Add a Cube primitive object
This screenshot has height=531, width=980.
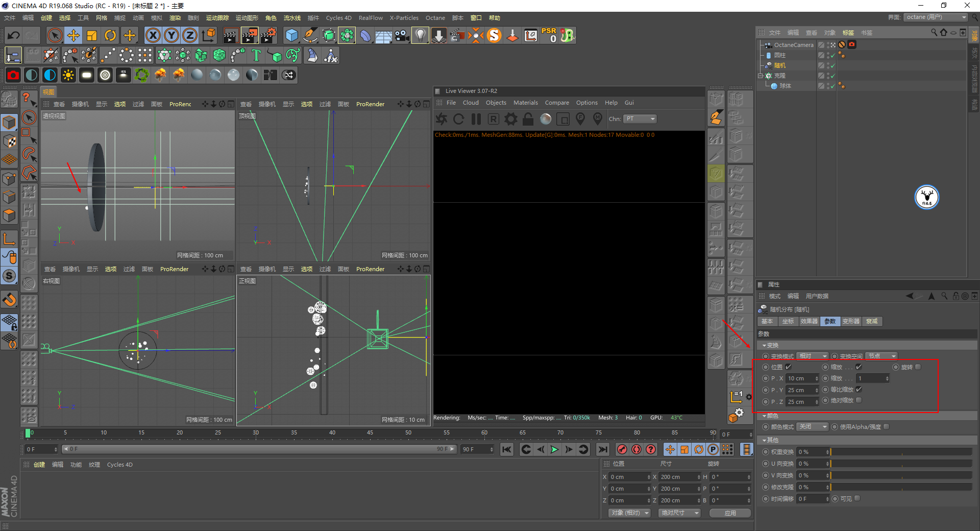click(x=291, y=35)
